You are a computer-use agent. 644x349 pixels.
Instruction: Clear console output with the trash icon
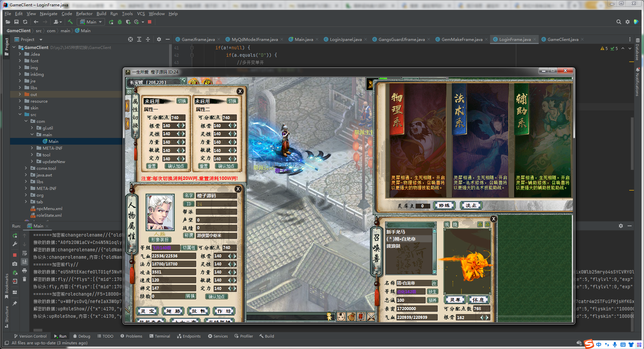[x=24, y=279]
